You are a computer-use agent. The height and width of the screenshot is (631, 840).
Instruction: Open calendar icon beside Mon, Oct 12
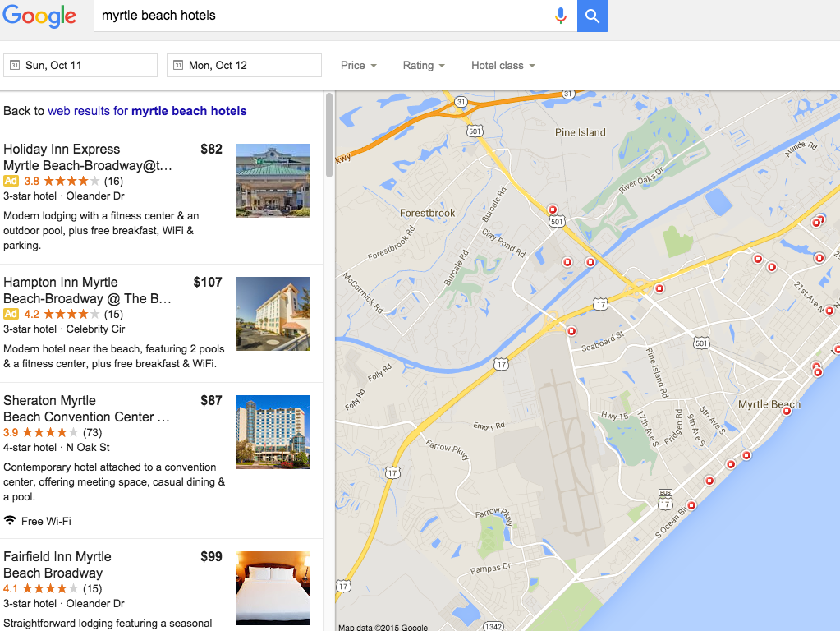[x=178, y=66]
